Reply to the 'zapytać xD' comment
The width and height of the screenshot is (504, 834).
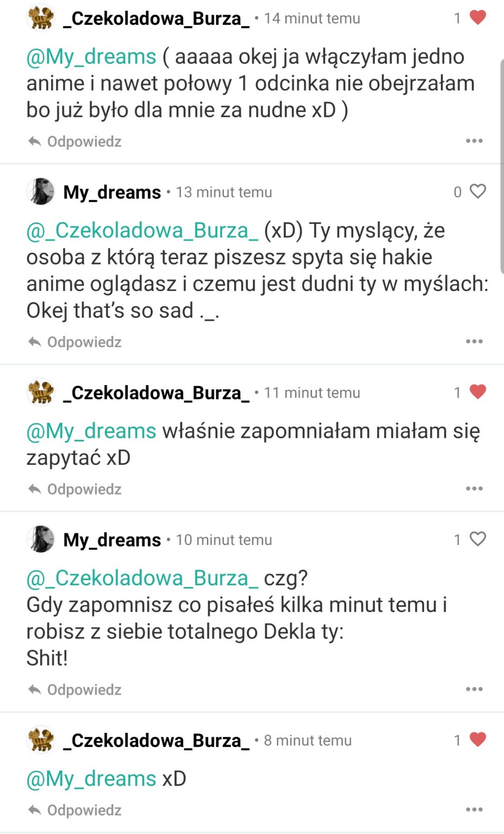tap(75, 489)
